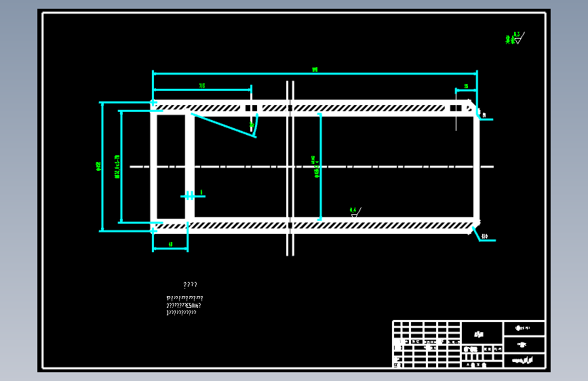This screenshot has width=588, height=381.
Task: Select the note line containing E5016?
Action: [184, 306]
